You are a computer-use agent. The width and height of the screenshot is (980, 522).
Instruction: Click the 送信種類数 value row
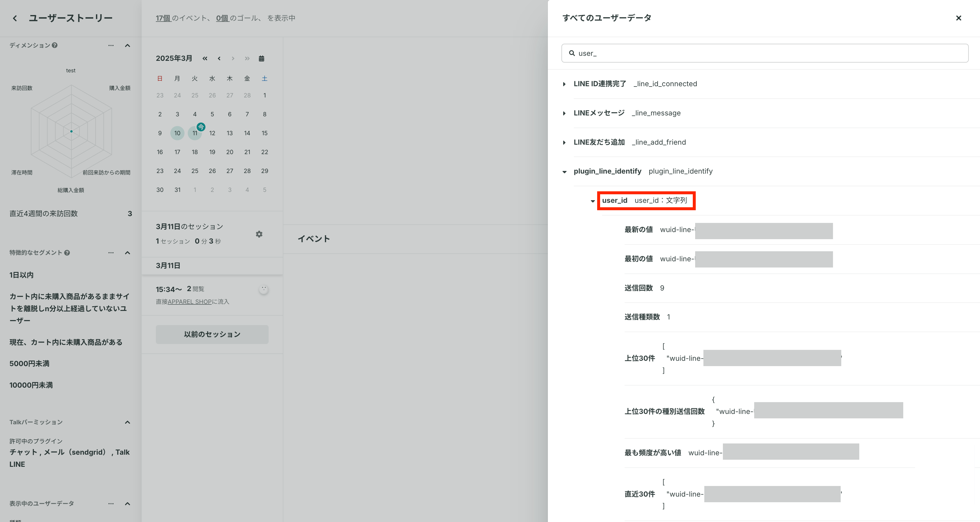[x=802, y=317]
